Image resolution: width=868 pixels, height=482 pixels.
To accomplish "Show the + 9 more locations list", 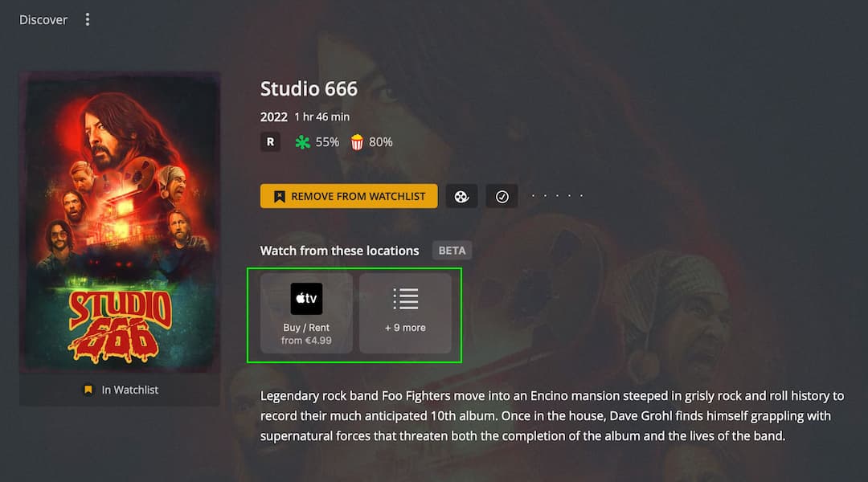I will [x=405, y=313].
